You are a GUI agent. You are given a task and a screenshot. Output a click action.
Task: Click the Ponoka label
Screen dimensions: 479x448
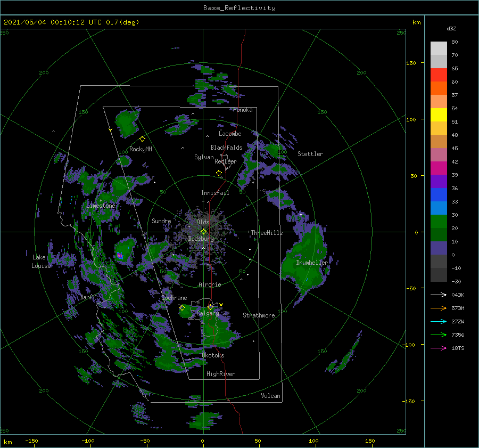(243, 110)
